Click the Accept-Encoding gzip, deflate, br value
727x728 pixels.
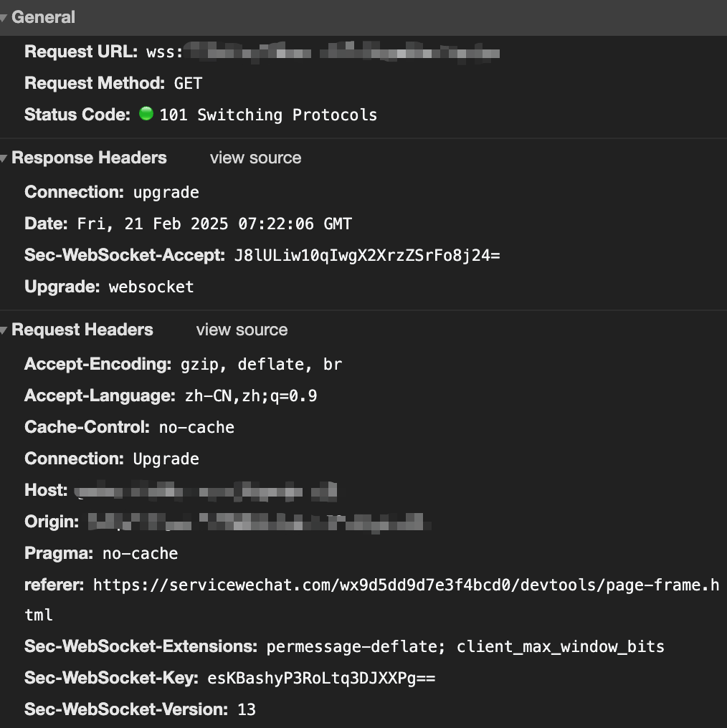click(261, 365)
